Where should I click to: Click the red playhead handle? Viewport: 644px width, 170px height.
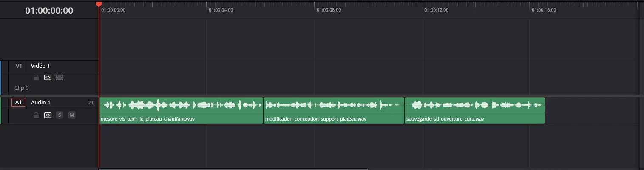click(x=99, y=4)
